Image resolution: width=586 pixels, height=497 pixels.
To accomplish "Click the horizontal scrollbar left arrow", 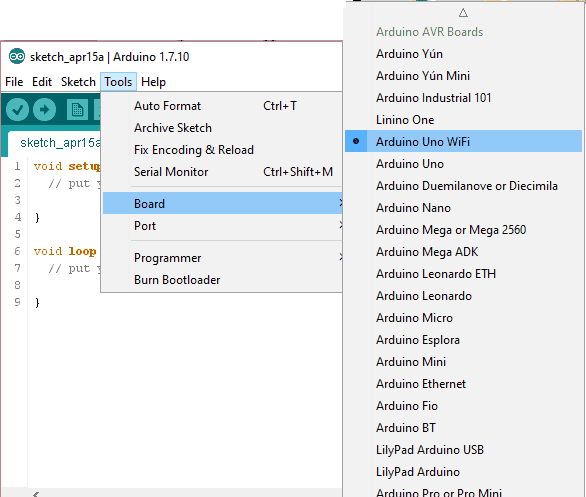I will coord(36,494).
